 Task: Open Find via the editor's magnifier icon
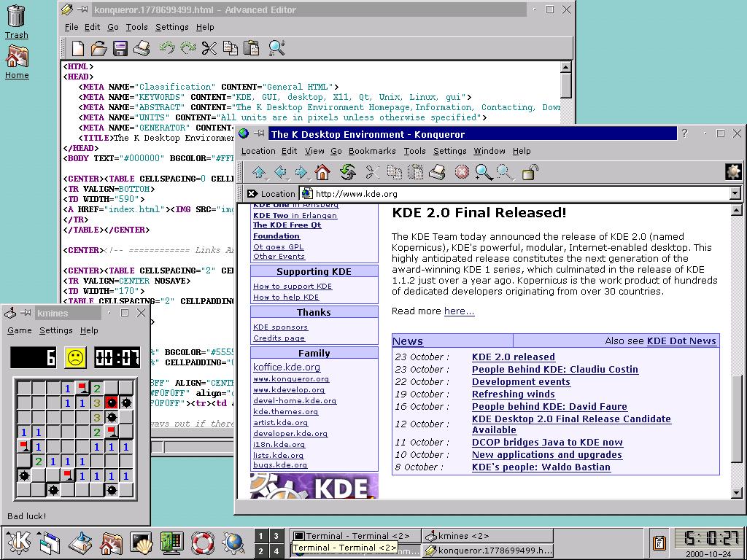(275, 48)
